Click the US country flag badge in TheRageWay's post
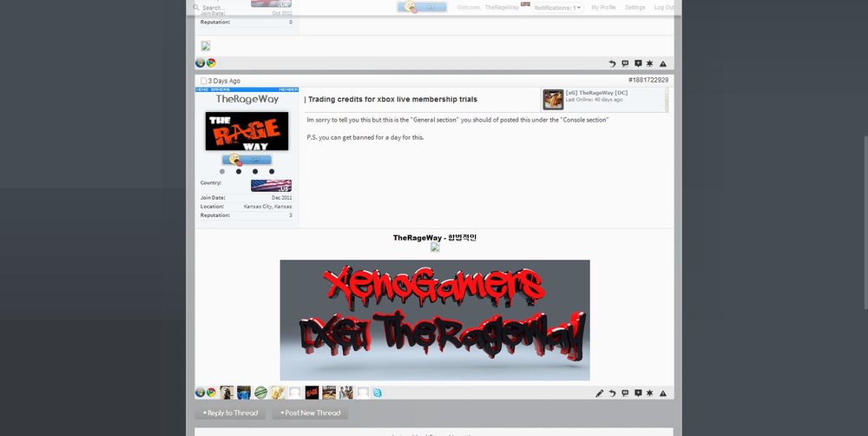Viewport: 868px width, 436px height. point(271,186)
